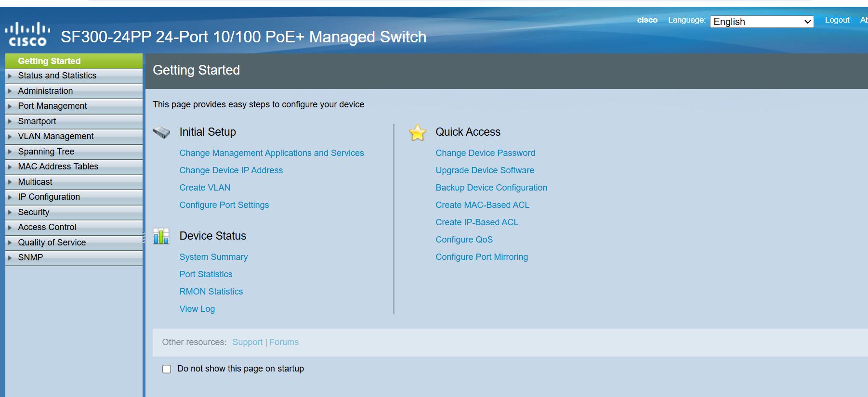This screenshot has width=868, height=397.
Task: Open the Language dropdown
Action: pyautogui.click(x=762, y=22)
